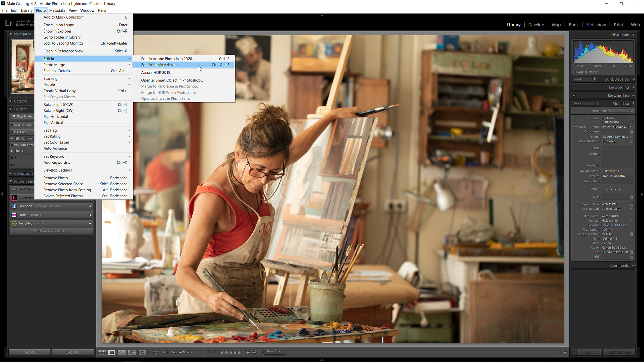
Task: Toggle Facebook publish service
Action: point(91,206)
